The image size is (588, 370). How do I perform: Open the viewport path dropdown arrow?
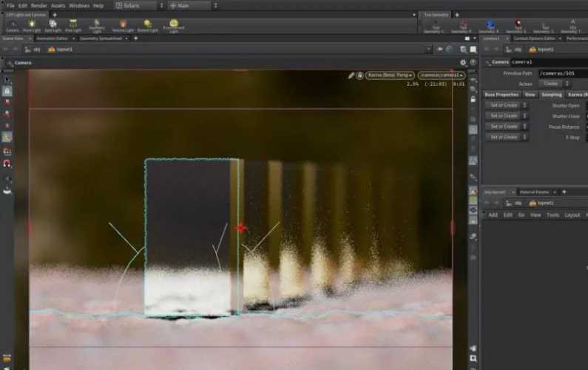tap(428, 49)
